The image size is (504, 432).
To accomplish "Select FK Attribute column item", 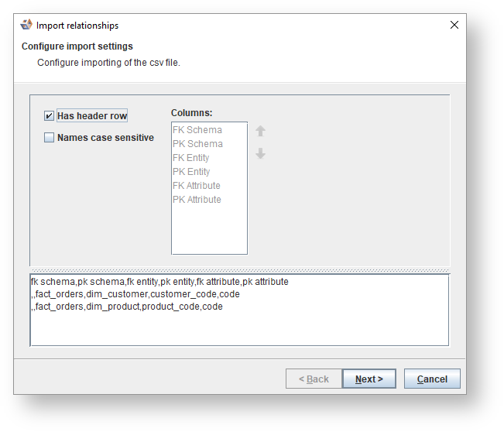I will 197,186.
